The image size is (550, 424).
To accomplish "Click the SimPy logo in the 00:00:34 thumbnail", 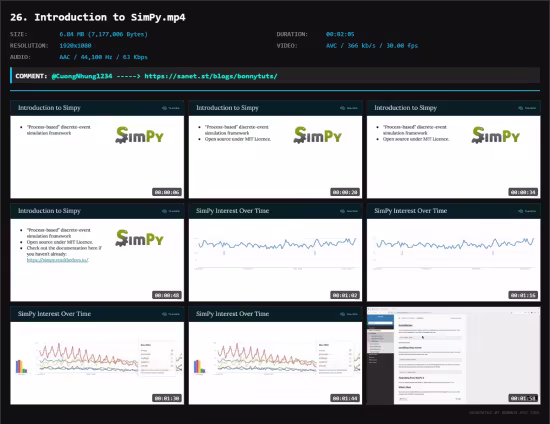I will (x=496, y=135).
